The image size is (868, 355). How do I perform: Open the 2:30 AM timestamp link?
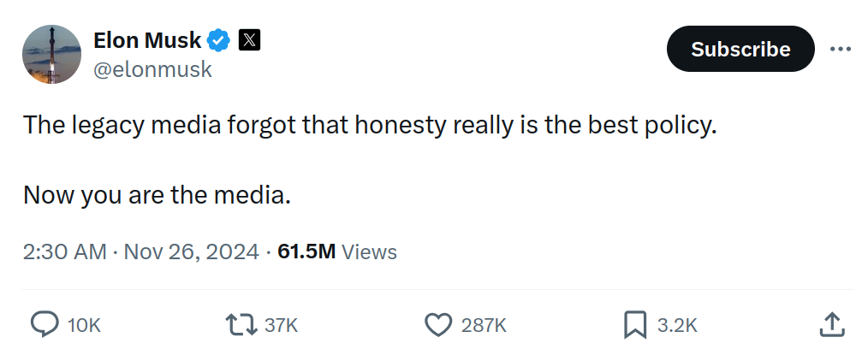(x=140, y=251)
